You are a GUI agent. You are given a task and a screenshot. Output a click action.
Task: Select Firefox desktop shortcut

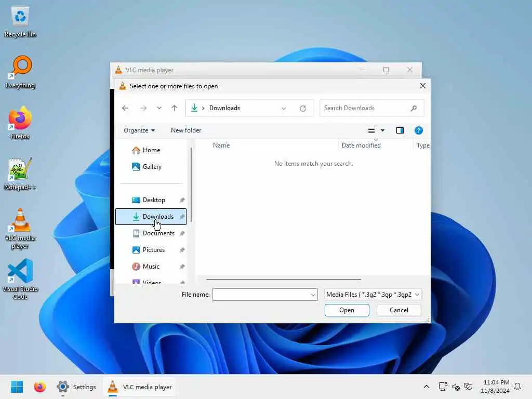click(20, 124)
